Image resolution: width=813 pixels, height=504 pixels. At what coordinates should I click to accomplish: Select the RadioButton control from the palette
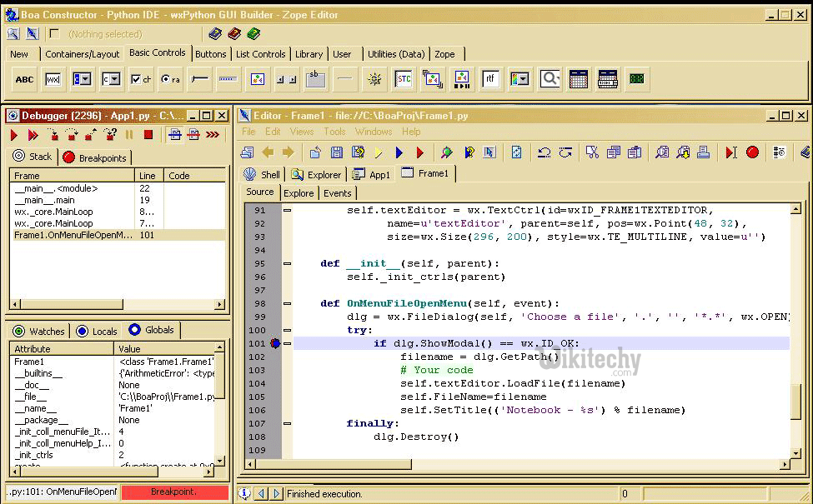173,79
